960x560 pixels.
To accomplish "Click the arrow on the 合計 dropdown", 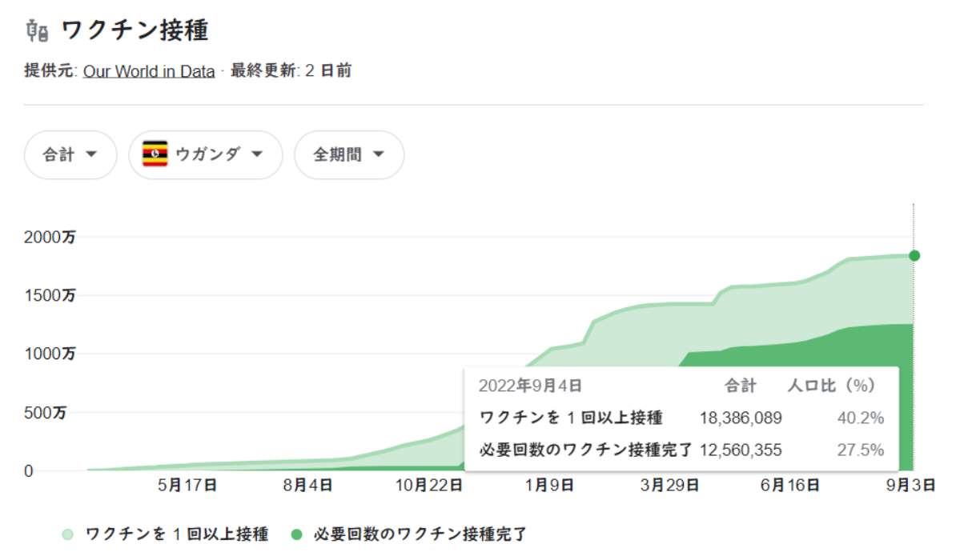I will [x=90, y=154].
